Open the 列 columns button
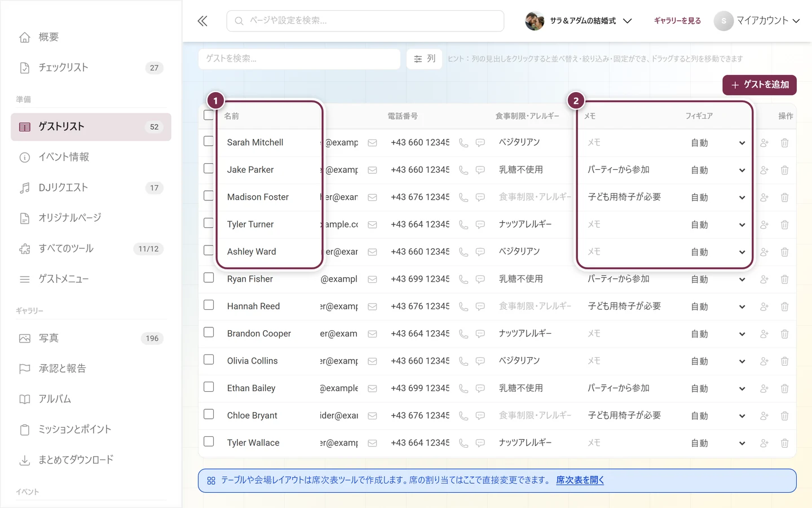The width and height of the screenshot is (812, 508). point(425,59)
